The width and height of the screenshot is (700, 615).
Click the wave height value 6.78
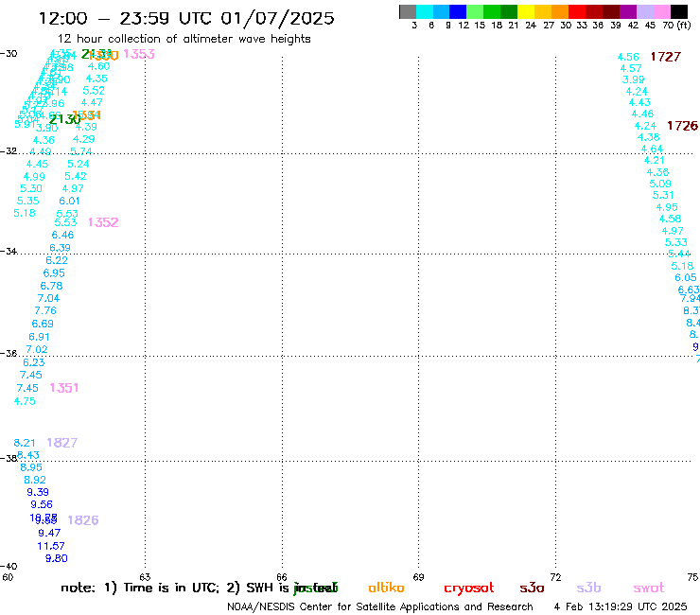pos(51,286)
